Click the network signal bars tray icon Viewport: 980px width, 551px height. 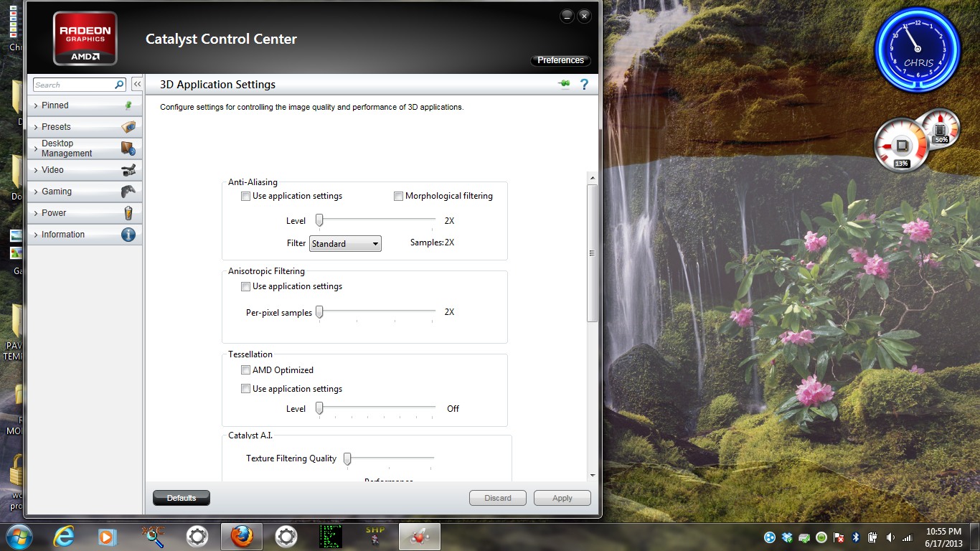[x=907, y=537]
